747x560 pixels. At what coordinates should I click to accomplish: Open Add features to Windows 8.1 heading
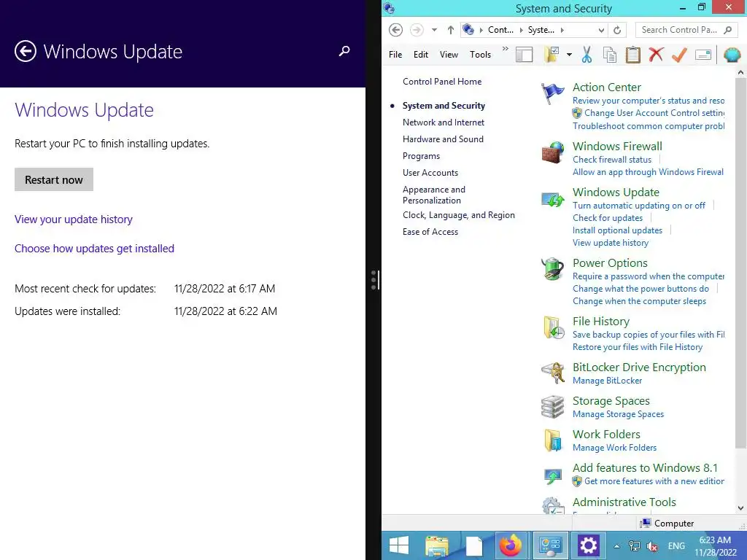(x=645, y=467)
